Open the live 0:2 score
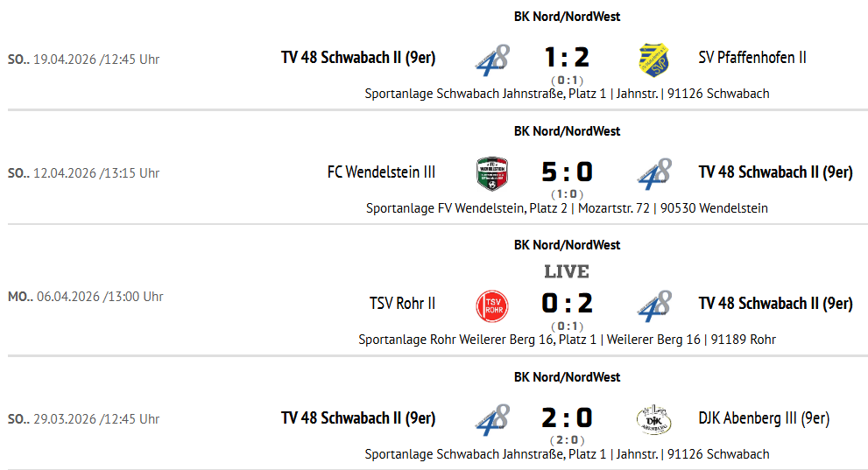 click(567, 304)
